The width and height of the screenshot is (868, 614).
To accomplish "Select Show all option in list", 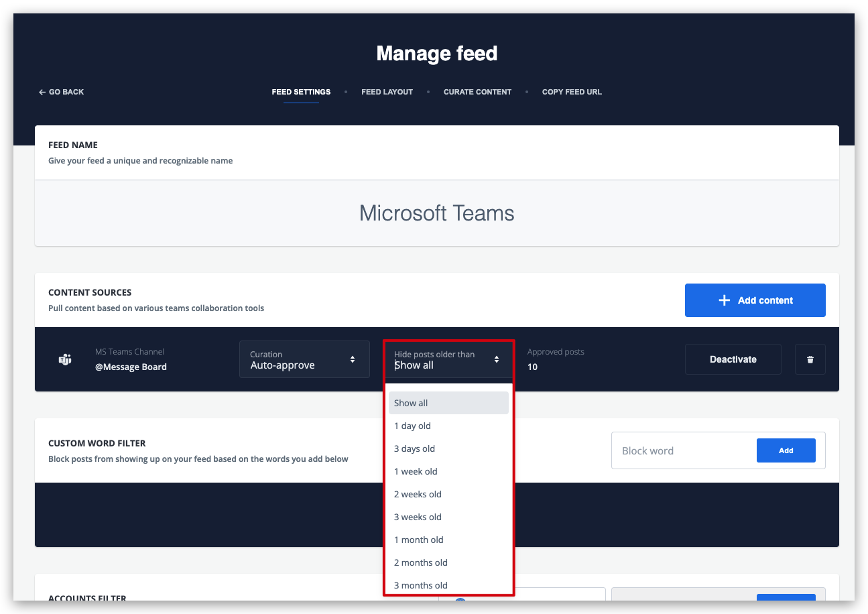I will tap(448, 403).
